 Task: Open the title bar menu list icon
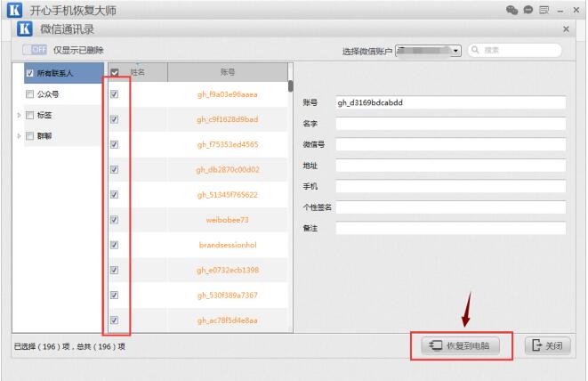tap(544, 10)
